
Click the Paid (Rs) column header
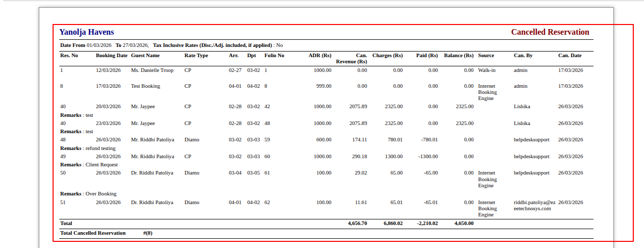pos(426,55)
